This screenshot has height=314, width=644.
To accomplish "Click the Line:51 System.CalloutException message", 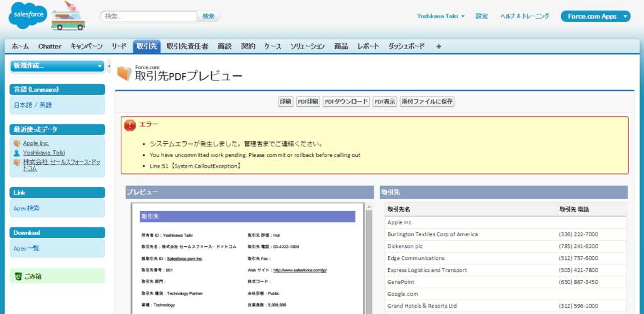I will coord(195,166).
